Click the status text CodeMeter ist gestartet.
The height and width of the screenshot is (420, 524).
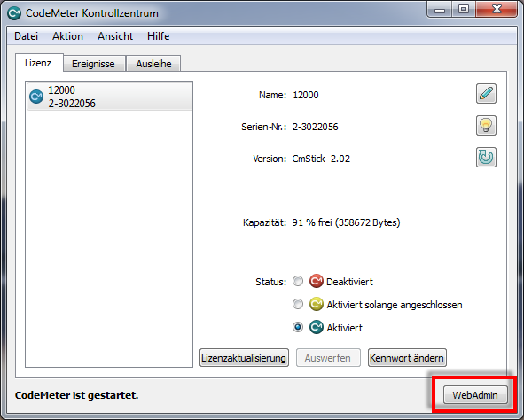76,395
